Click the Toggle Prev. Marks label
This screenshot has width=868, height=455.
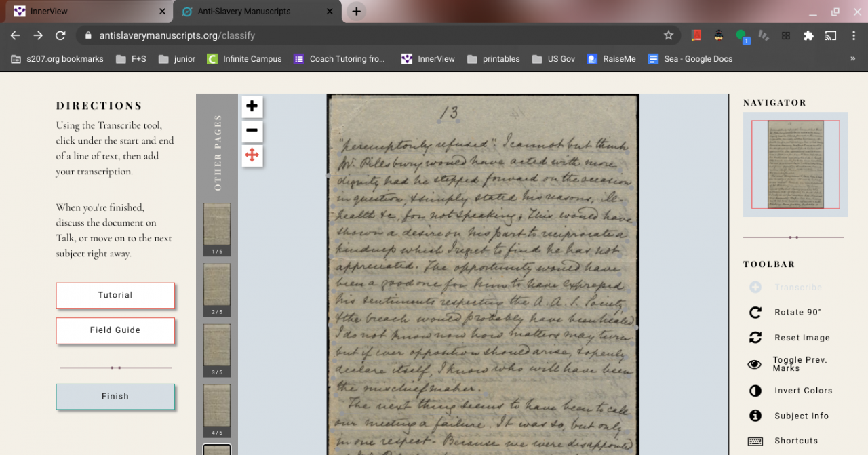click(x=800, y=364)
